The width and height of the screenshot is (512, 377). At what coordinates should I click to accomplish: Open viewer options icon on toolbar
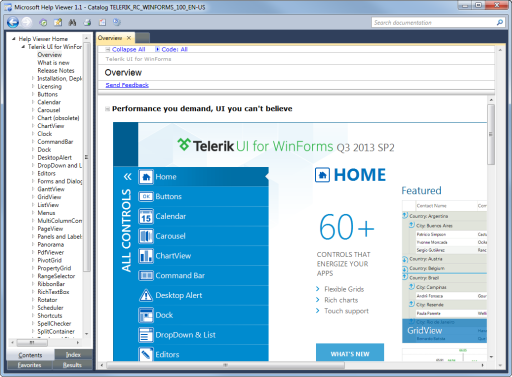point(117,22)
